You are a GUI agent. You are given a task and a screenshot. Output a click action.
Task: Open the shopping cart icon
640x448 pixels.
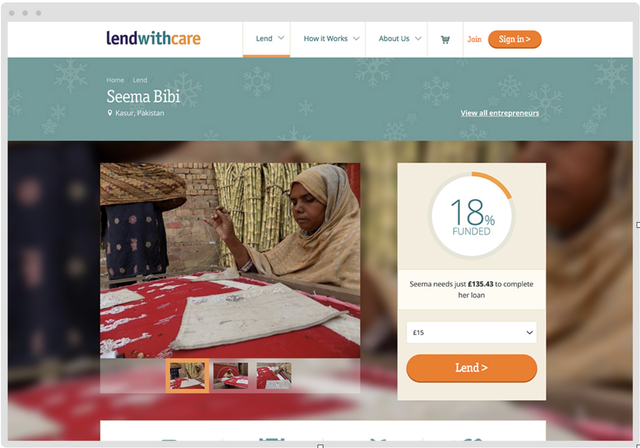pyautogui.click(x=445, y=40)
